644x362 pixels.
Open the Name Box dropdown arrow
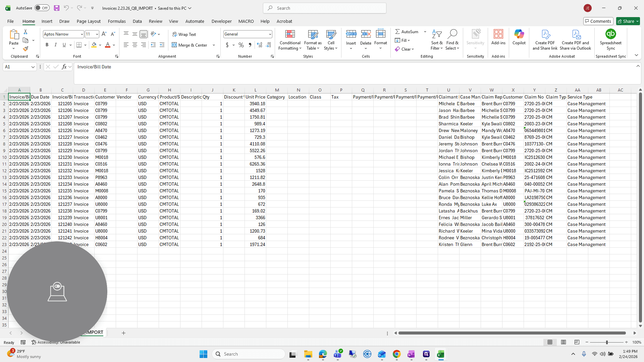[x=33, y=67]
